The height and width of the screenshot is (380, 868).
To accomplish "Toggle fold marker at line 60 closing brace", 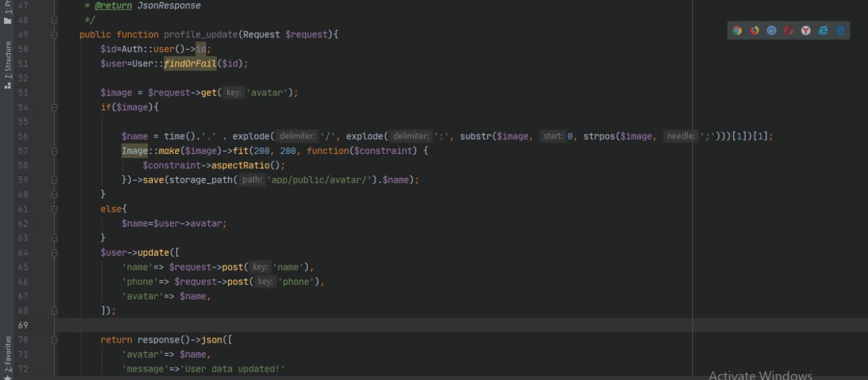I will [x=54, y=195].
